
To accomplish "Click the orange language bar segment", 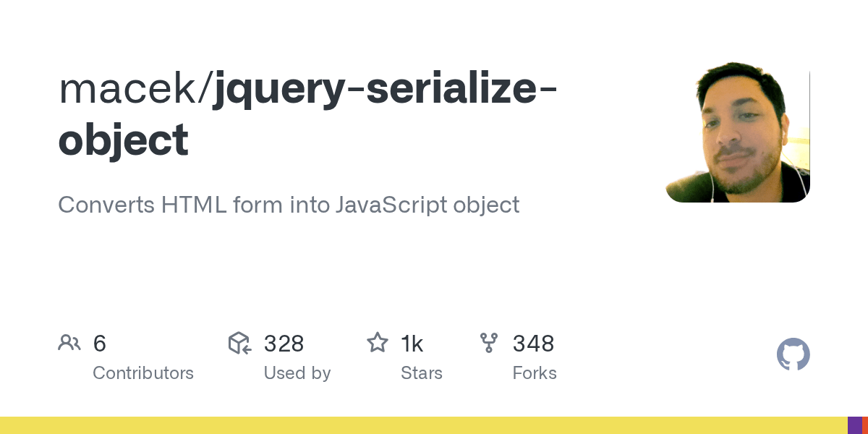I will (865, 425).
